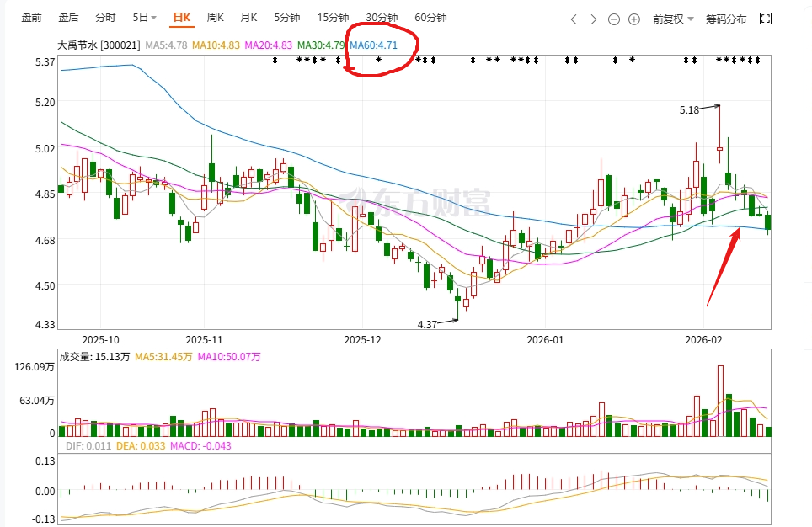Click the volume MA10:50.07万 label
The height and width of the screenshot is (527, 812).
point(229,357)
